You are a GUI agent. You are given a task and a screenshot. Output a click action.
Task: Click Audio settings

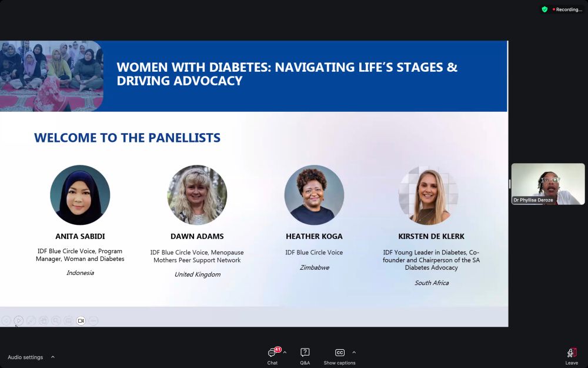[25, 357]
